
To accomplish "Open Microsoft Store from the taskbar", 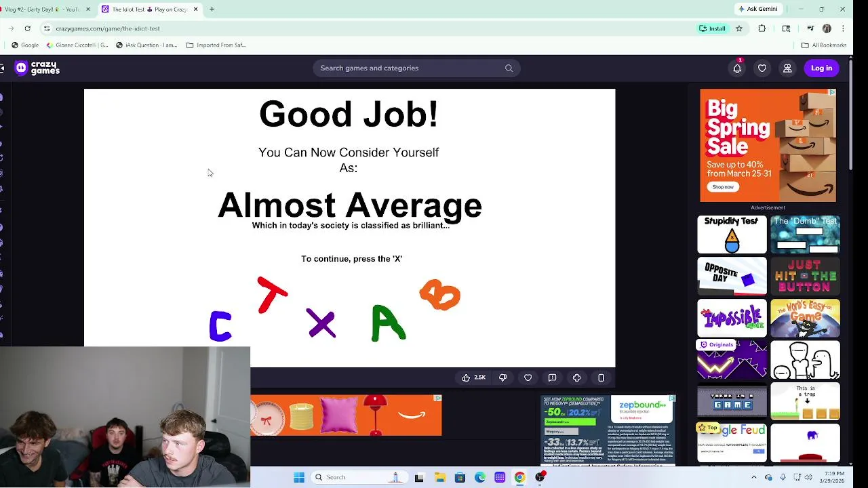I will (x=460, y=477).
